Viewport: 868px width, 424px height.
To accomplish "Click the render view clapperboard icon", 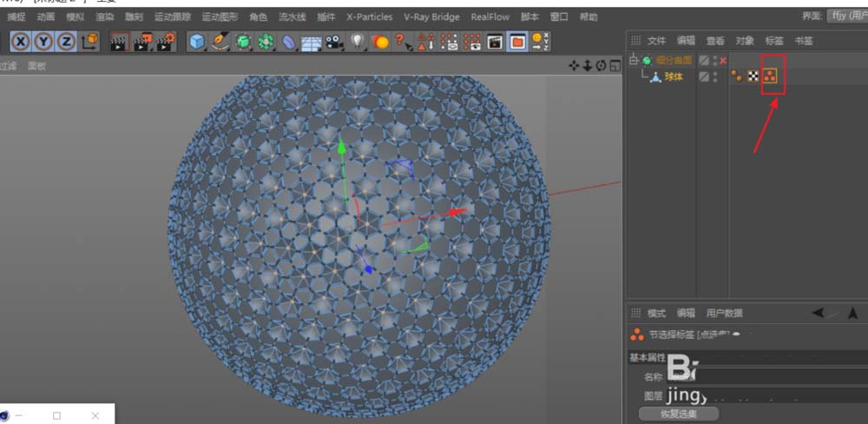I will [120, 41].
